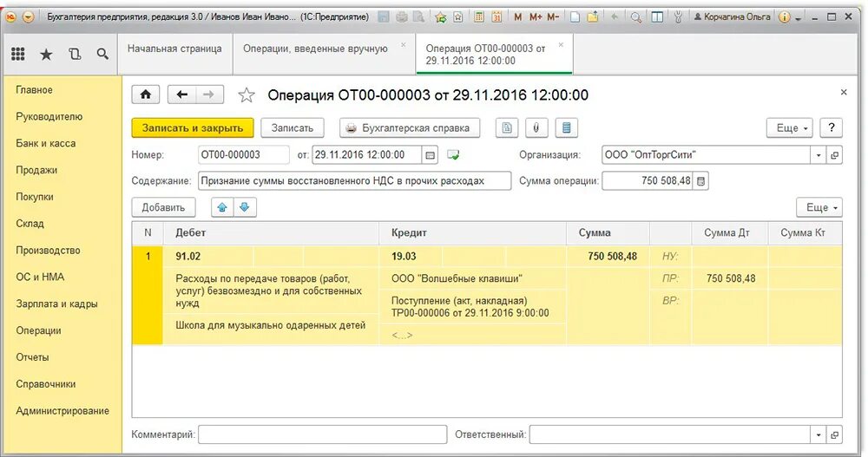868x457 pixels.
Task: Open the Ответственный field link button
Action: pos(834,434)
